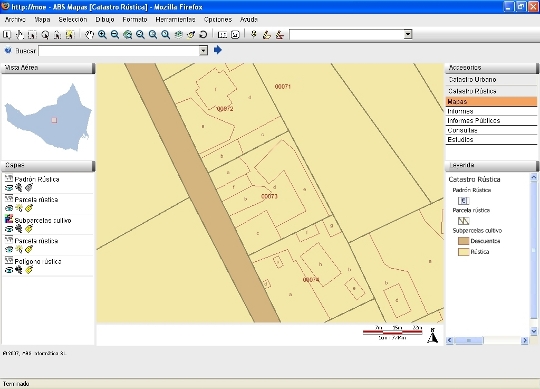Collapse the Capas panel header
The height and width of the screenshot is (389, 540).
(x=48, y=166)
